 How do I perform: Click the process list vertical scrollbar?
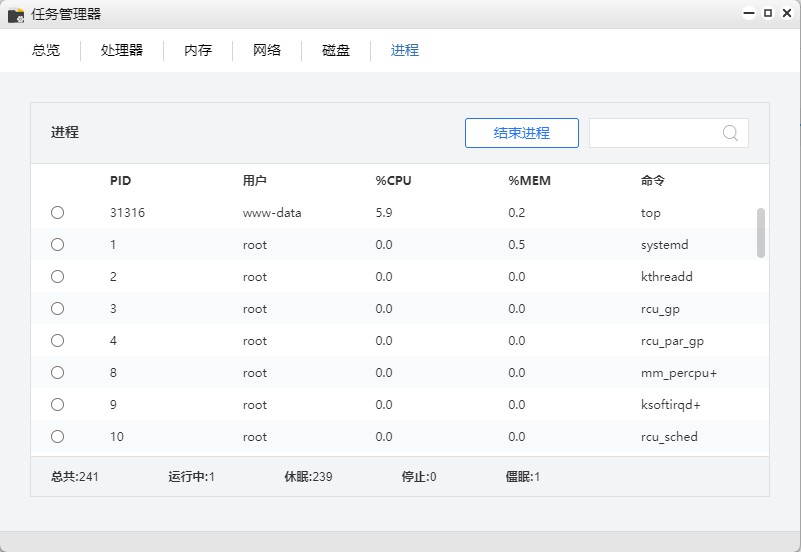click(761, 233)
